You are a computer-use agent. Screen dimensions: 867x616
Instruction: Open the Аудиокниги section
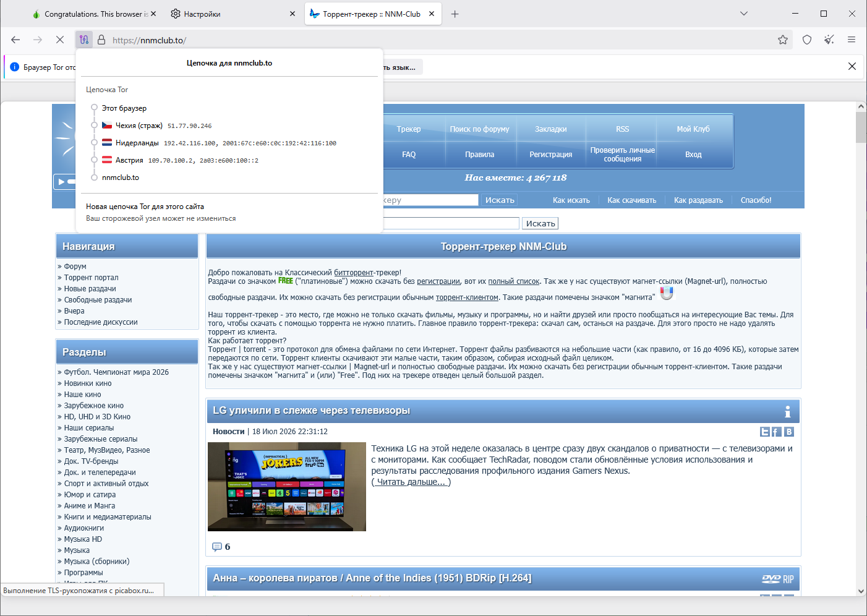tap(84, 528)
